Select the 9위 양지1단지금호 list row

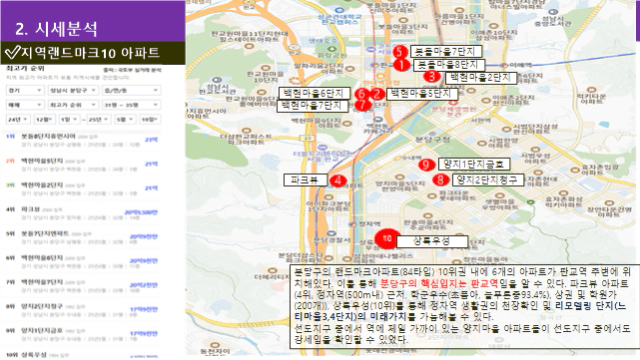(x=82, y=333)
